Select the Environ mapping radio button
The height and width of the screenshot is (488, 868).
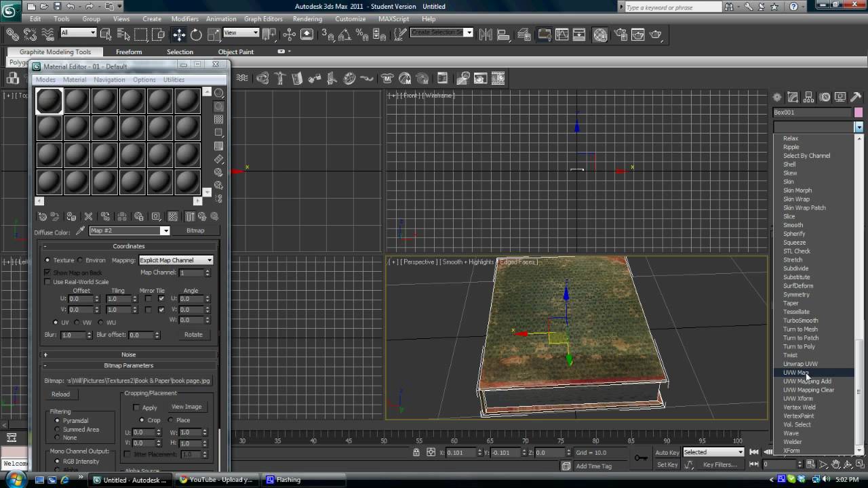coord(80,260)
